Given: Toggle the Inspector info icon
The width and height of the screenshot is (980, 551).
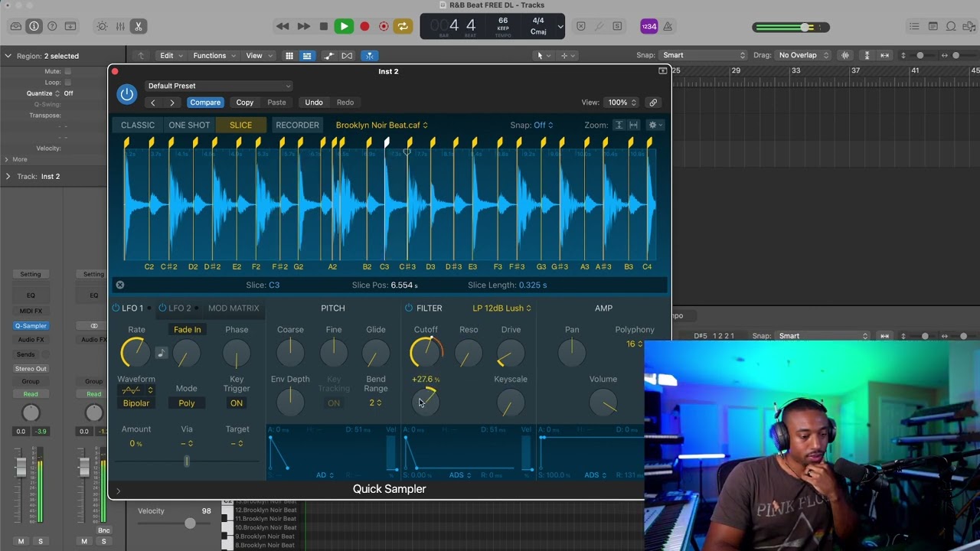Looking at the screenshot, I should 34,26.
